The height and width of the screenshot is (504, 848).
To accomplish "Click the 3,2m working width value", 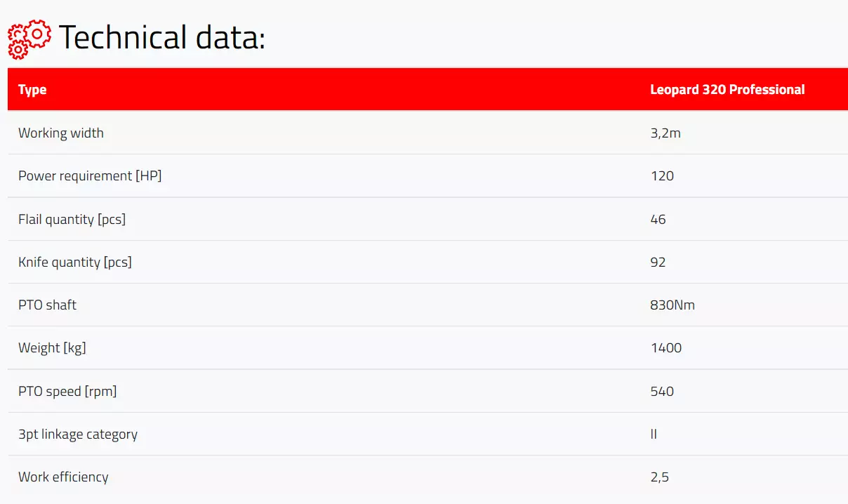I will coord(665,133).
